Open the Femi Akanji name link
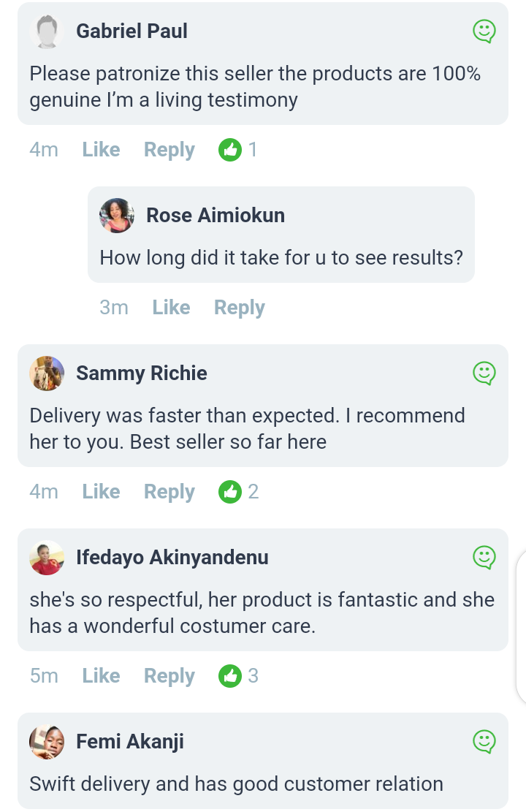The image size is (526, 812). (x=130, y=742)
